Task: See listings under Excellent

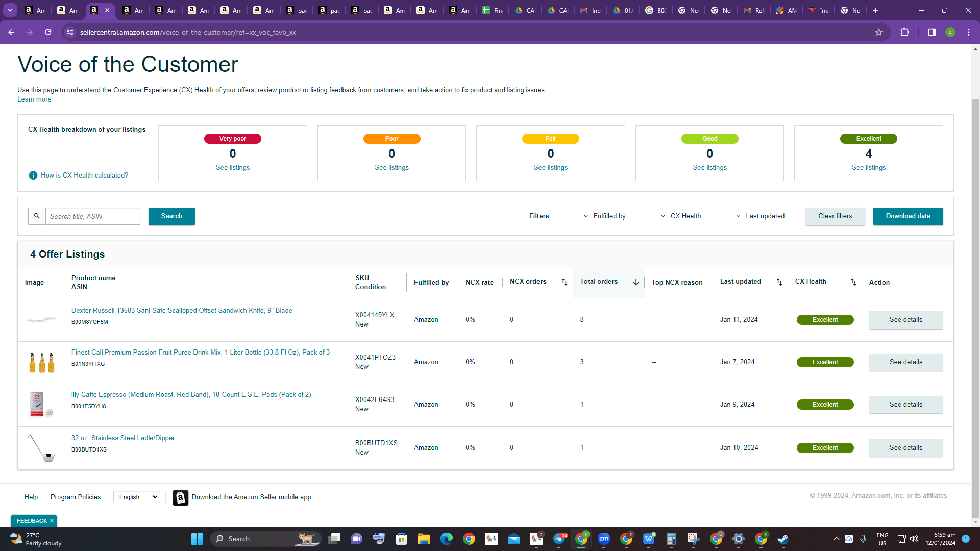Action: (x=869, y=168)
